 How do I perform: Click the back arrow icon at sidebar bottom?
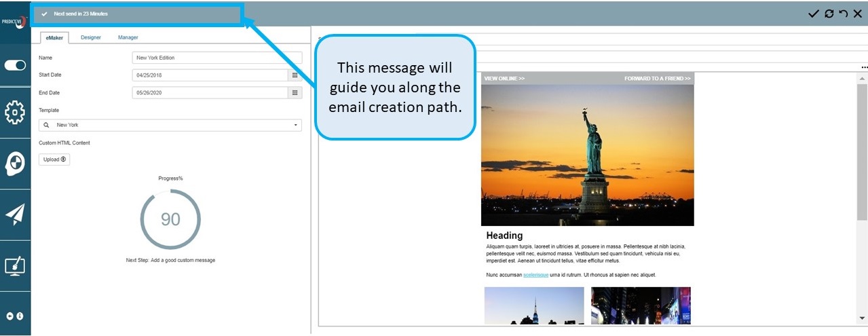tap(10, 316)
